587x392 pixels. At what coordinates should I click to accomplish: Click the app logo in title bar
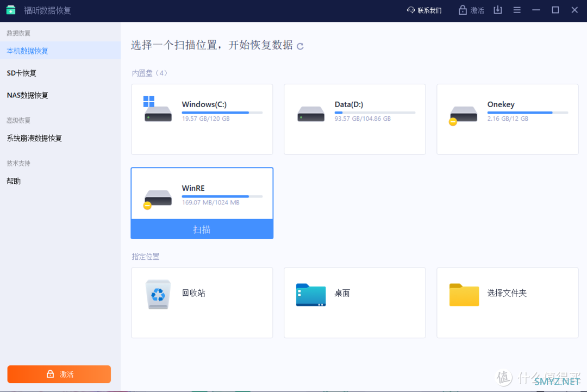pos(11,10)
